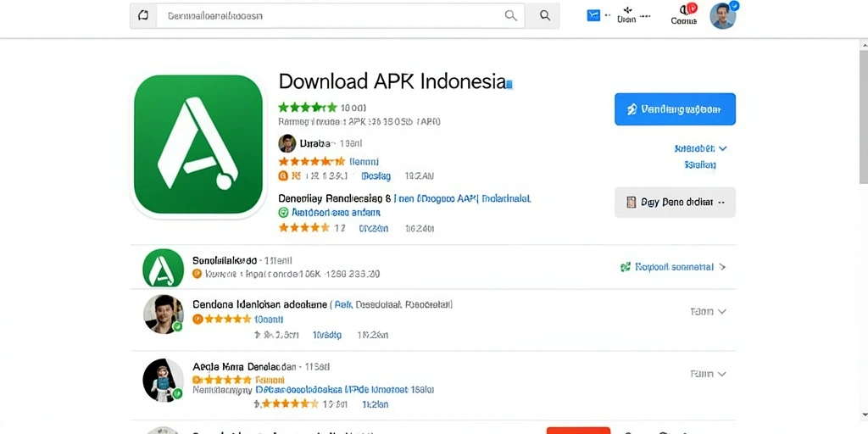The height and width of the screenshot is (434, 868).
Task: Open the 10oenit link
Action: point(269,320)
